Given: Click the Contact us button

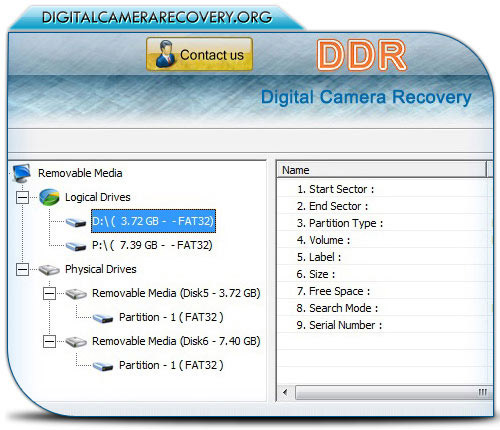Looking at the screenshot, I should pyautogui.click(x=199, y=54).
